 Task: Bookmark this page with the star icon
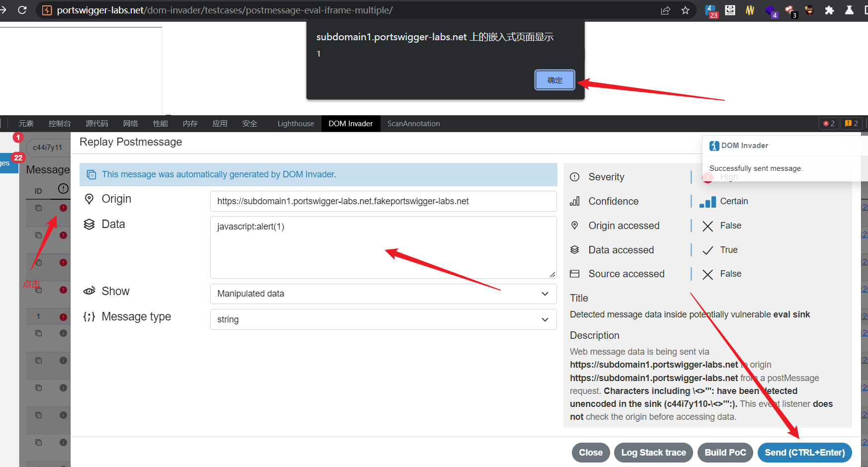click(685, 10)
